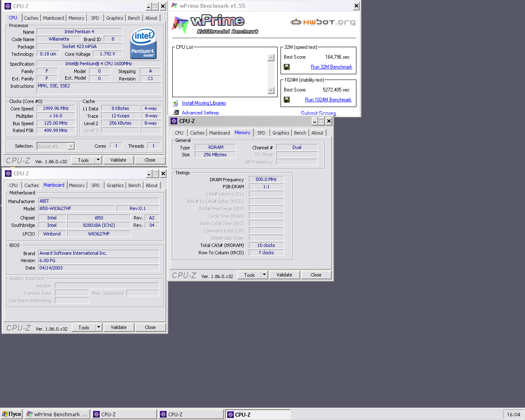The width and height of the screenshot is (525, 420).
Task: Open SPD tab in the top CPU-Z window
Action: (x=95, y=18)
